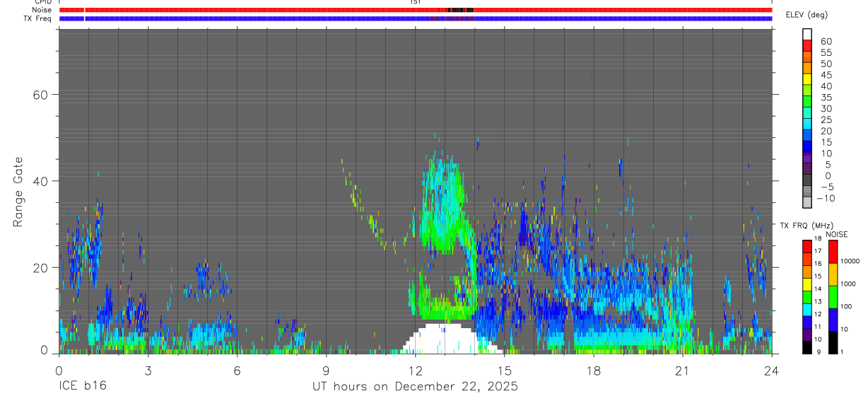Click the x-axis hour label 9
This screenshot has width=868, height=401.
click(326, 370)
